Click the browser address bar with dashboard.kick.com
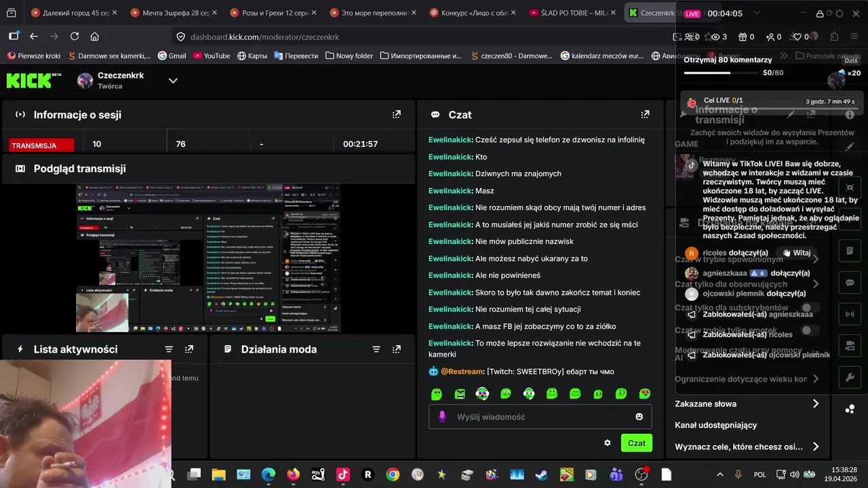Viewport: 868px width, 488px height. pyautogui.click(x=420, y=37)
